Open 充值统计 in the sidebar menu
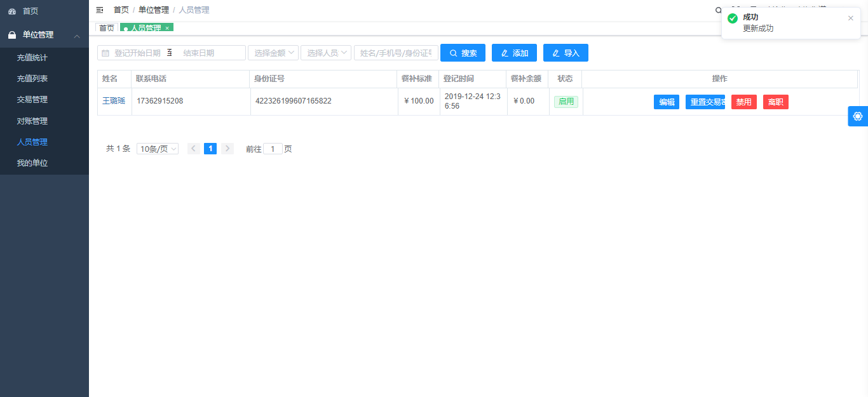The image size is (868, 397). (32, 58)
